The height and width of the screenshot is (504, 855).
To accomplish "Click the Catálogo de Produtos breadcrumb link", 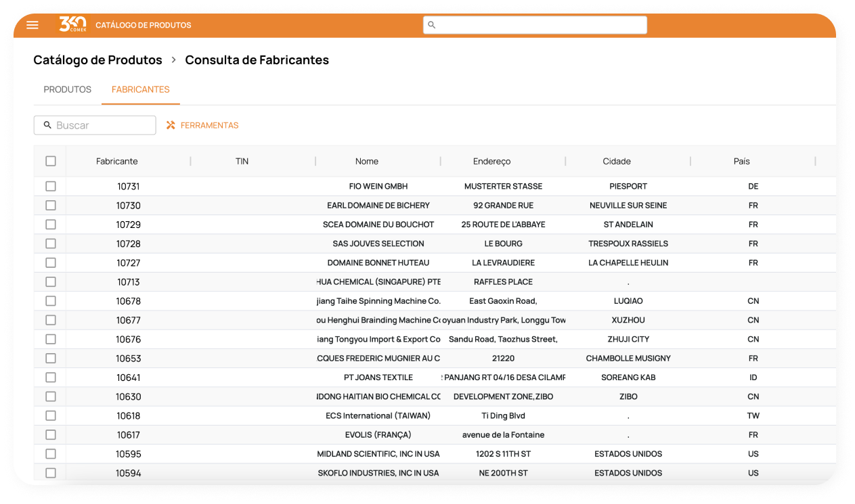I will click(x=97, y=60).
